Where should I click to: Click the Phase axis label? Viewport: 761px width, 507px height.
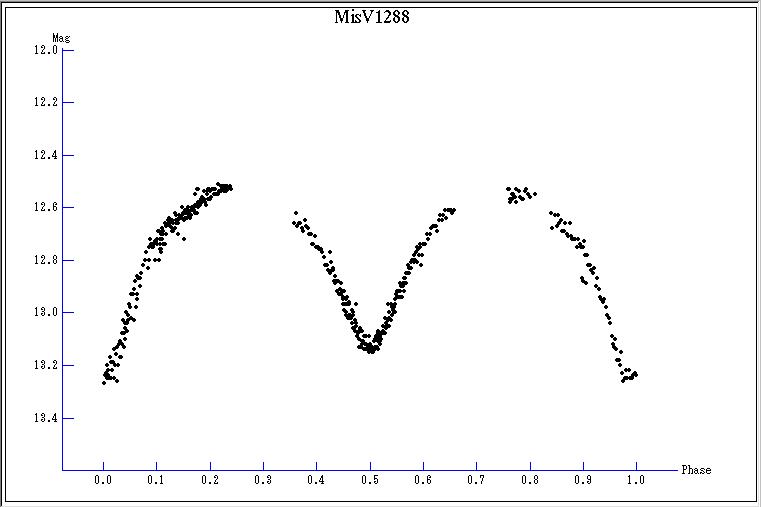(x=696, y=470)
